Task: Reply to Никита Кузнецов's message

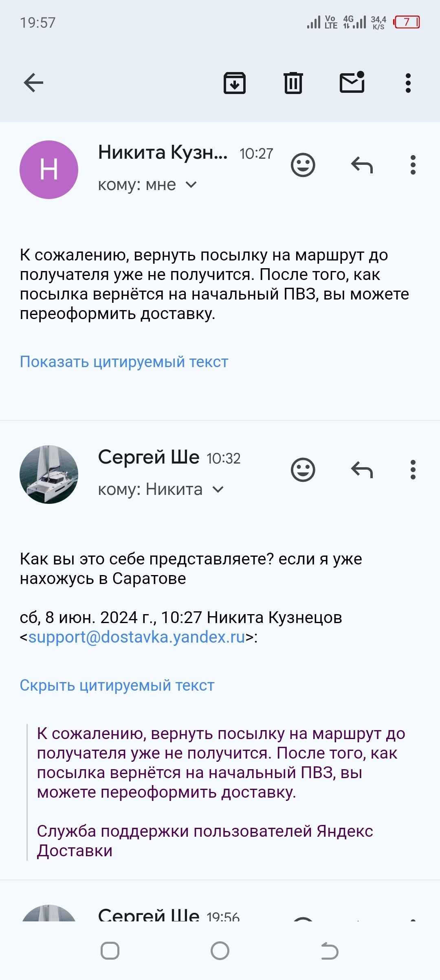Action: [x=362, y=165]
